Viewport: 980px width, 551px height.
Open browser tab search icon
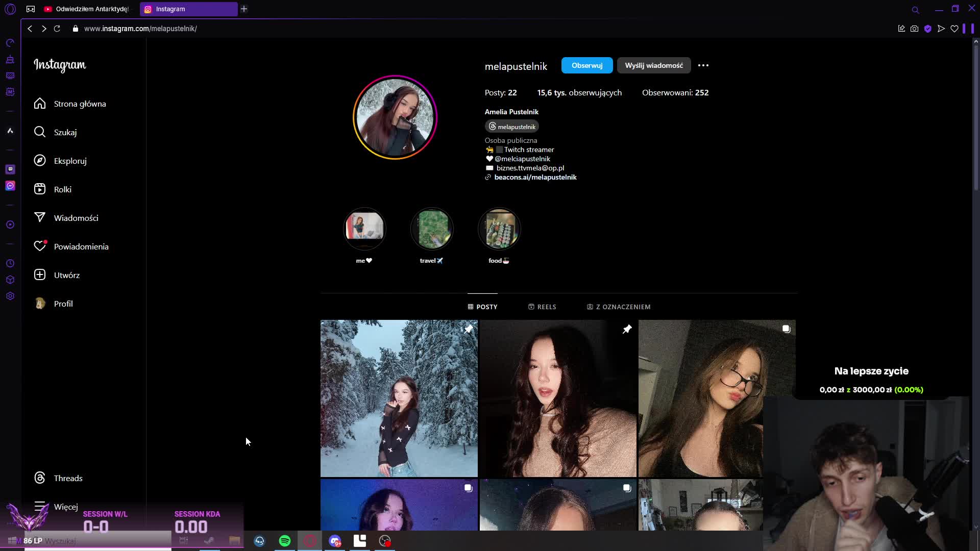915,10
